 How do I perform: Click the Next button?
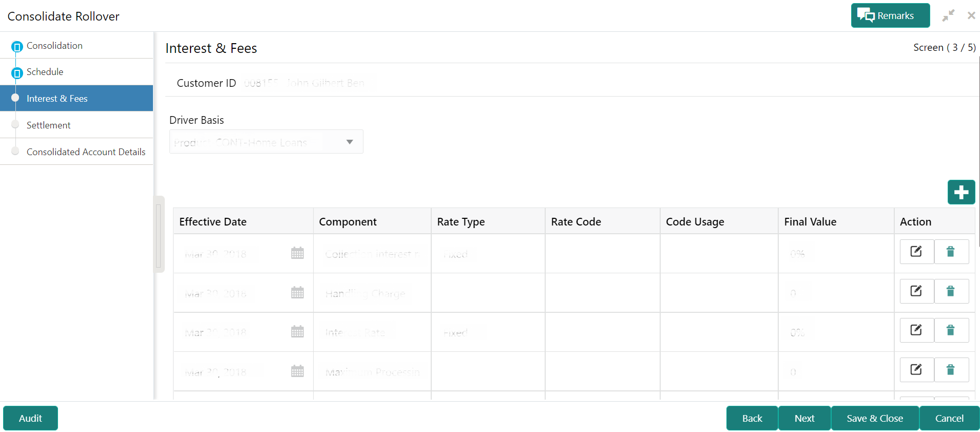pos(804,418)
